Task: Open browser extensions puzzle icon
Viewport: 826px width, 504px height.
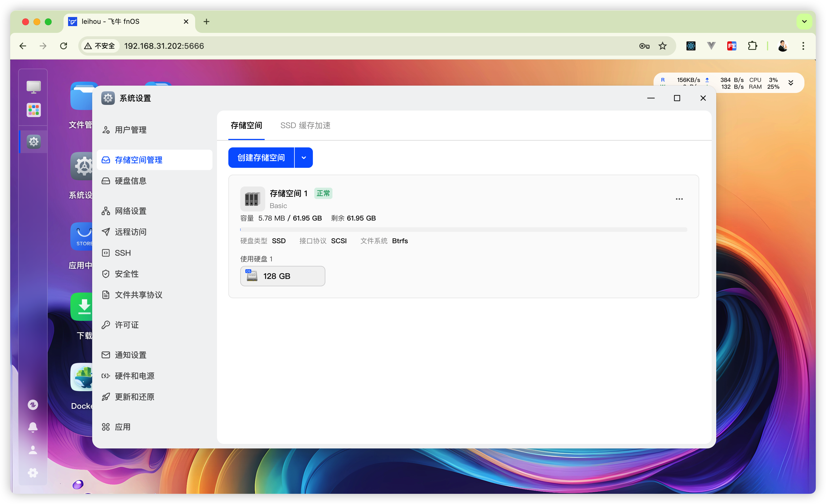Action: click(x=752, y=46)
